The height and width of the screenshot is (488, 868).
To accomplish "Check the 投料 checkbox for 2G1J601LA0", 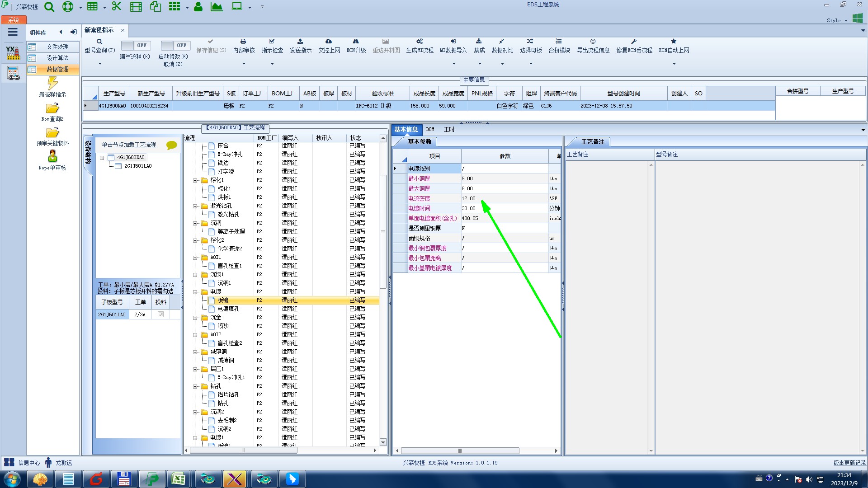I will click(x=160, y=314).
